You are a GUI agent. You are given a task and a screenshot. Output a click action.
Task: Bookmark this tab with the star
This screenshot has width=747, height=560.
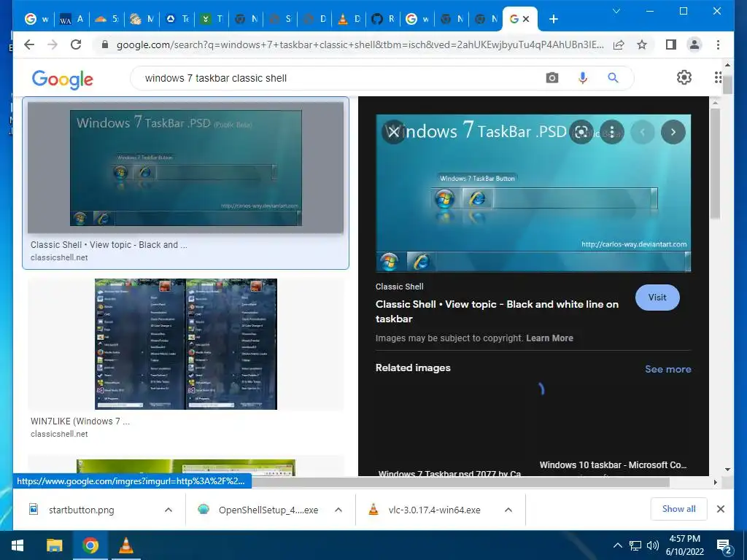coord(642,44)
